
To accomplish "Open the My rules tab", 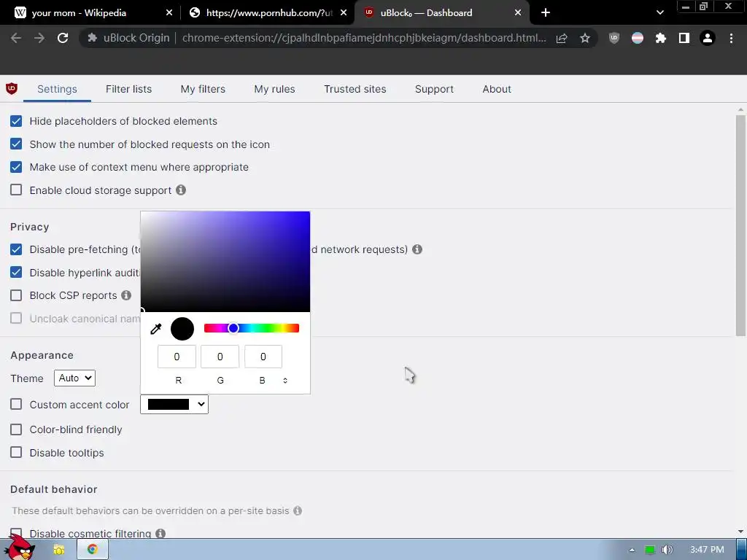I will coord(274,89).
